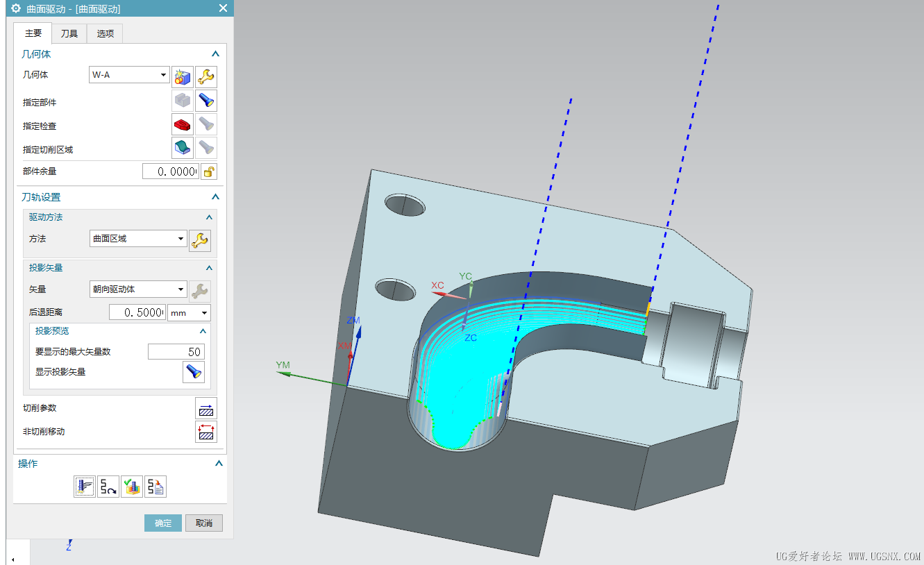The width and height of the screenshot is (924, 565).
Task: Open the 确认刀轨 (verify) simulation icon
Action: pos(132,487)
